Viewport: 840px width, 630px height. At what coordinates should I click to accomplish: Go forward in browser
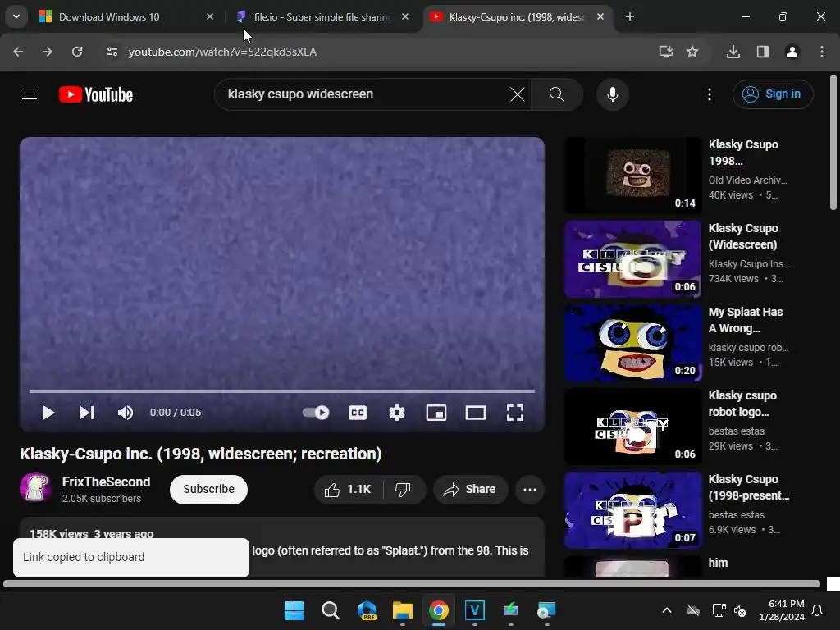[x=48, y=52]
